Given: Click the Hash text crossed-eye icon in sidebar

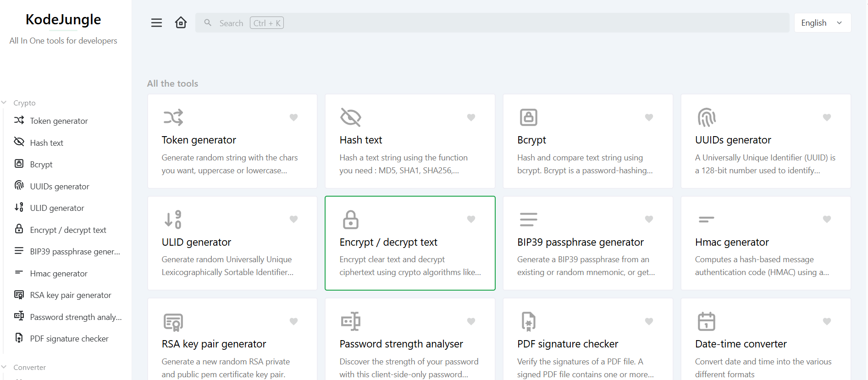Looking at the screenshot, I should 19,142.
